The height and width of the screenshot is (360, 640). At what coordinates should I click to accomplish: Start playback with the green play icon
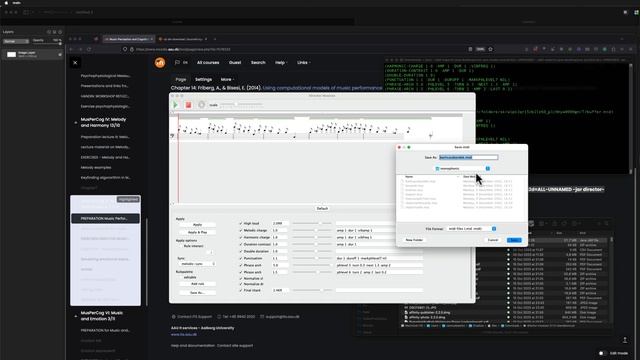tap(176, 105)
